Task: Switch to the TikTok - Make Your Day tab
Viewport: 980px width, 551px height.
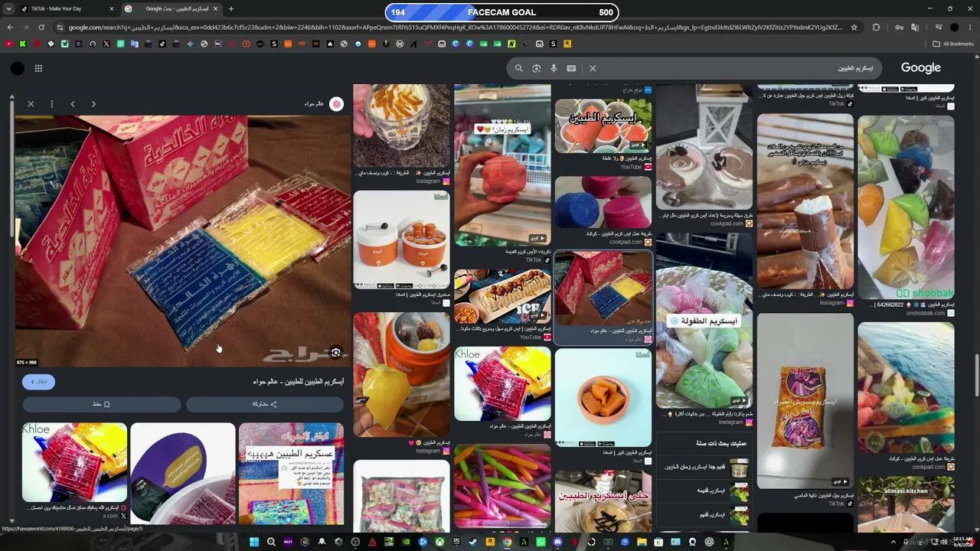Action: pos(65,8)
